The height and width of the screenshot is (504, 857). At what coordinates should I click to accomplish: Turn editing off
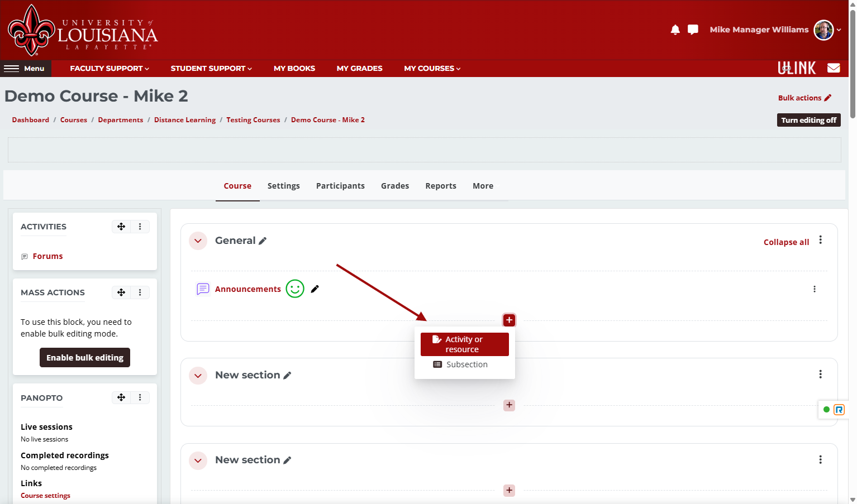point(809,120)
